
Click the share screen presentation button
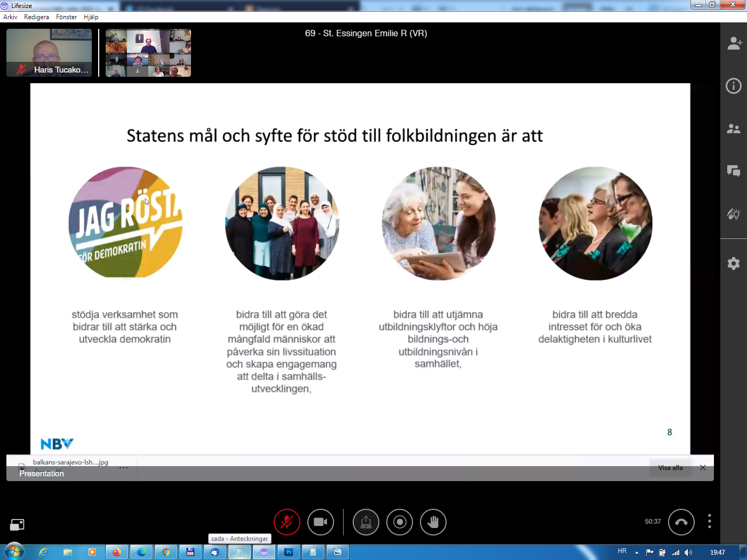tap(365, 522)
